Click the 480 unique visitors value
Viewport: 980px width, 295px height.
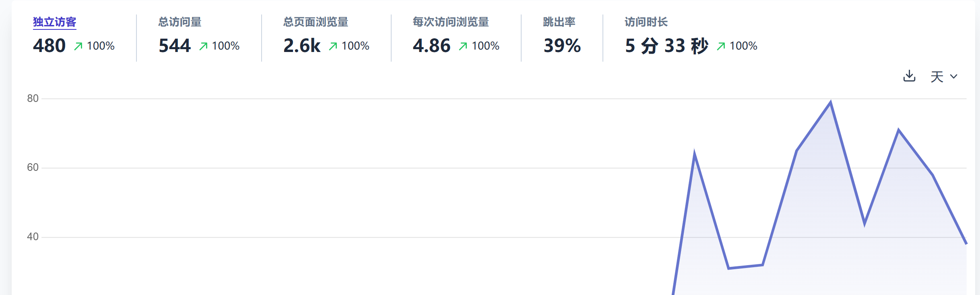[x=50, y=46]
